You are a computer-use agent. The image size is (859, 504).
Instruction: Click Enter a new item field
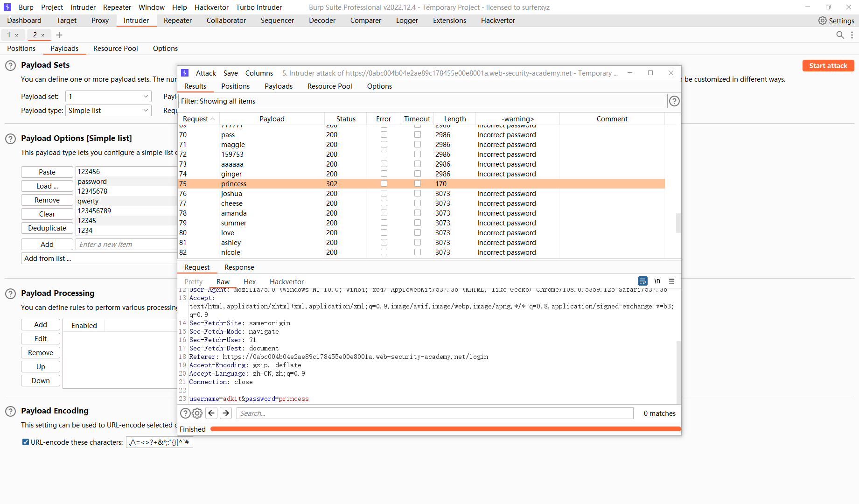pos(126,245)
